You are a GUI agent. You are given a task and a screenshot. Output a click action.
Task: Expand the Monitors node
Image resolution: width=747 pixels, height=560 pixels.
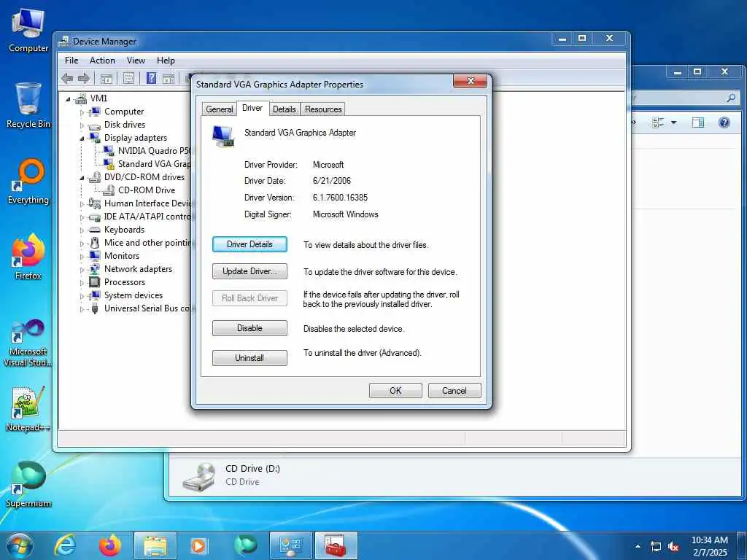[x=82, y=257]
